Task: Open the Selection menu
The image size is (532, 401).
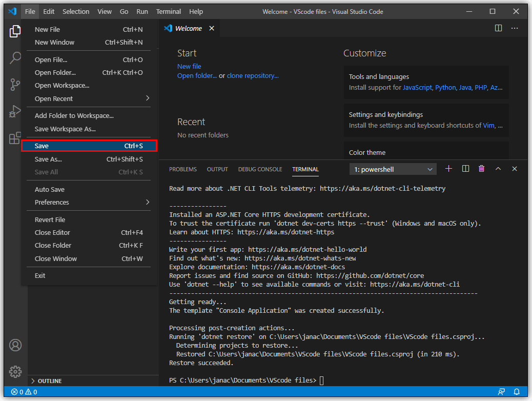Action: pyautogui.click(x=76, y=12)
